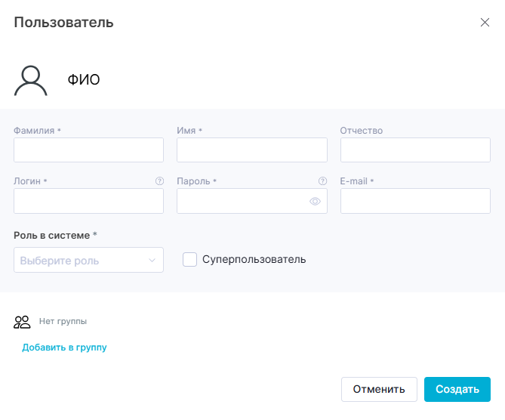This screenshot has width=505, height=420.
Task: Focus the Фамилия input field
Action: pyautogui.click(x=88, y=150)
